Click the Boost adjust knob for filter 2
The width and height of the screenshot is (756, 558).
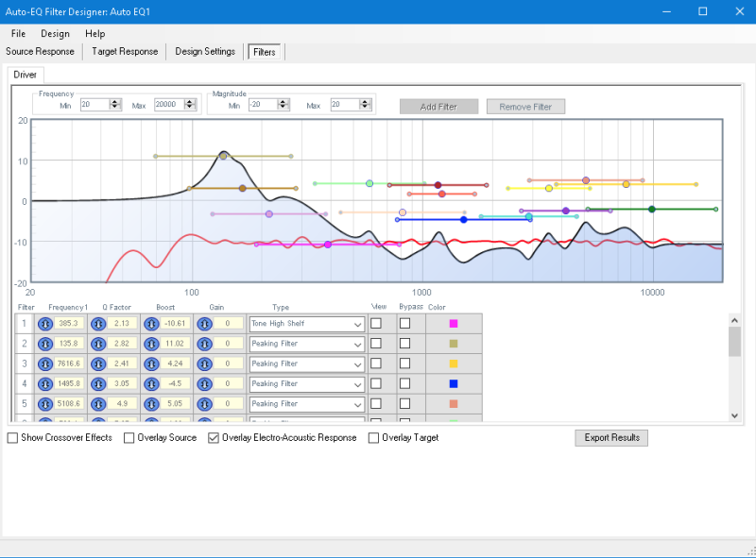(x=151, y=344)
